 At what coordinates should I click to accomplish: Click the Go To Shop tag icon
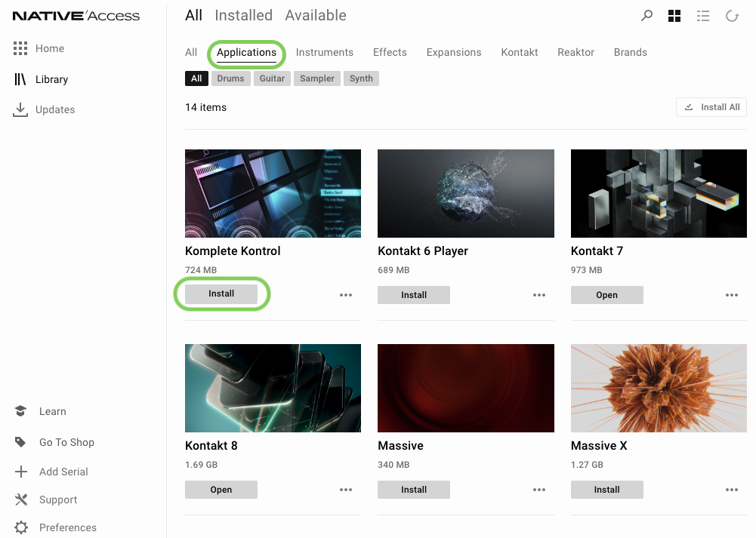[20, 441]
